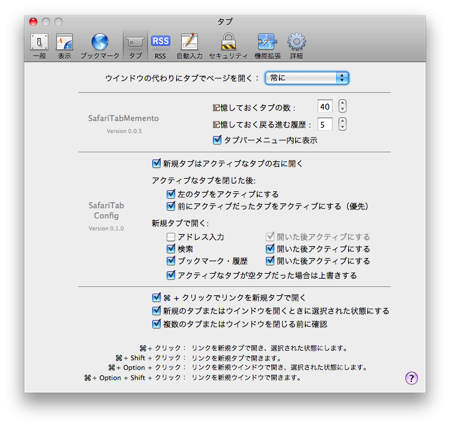Click the SafariTab Config label
The height and width of the screenshot is (426, 450).
tap(106, 210)
